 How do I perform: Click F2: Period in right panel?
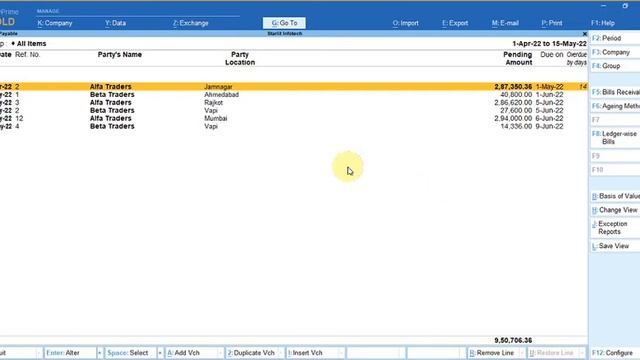click(x=615, y=38)
